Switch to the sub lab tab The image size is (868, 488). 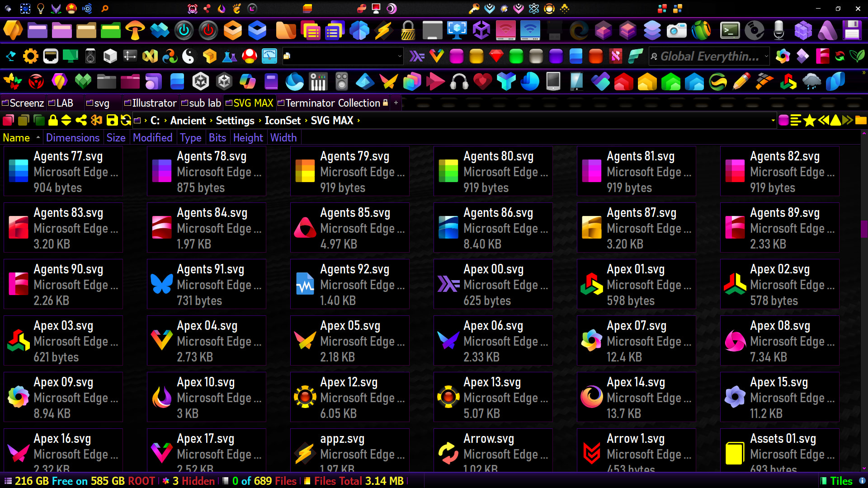(201, 103)
